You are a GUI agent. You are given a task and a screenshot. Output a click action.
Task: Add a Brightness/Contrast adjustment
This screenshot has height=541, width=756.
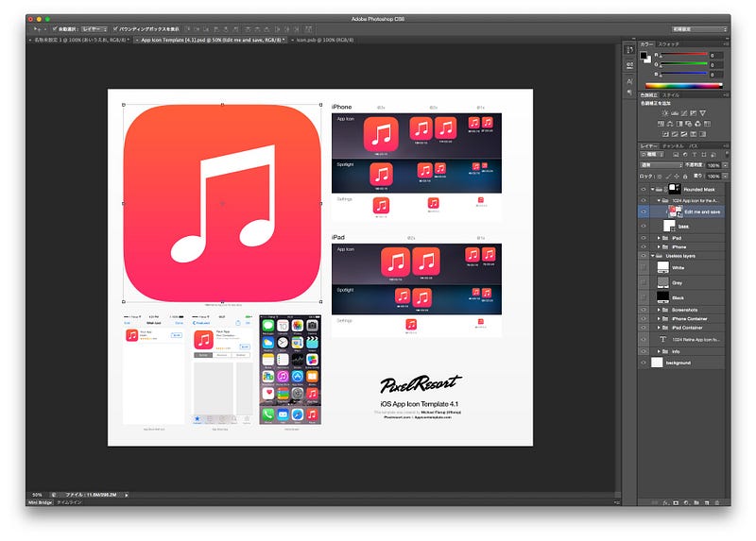(665, 113)
